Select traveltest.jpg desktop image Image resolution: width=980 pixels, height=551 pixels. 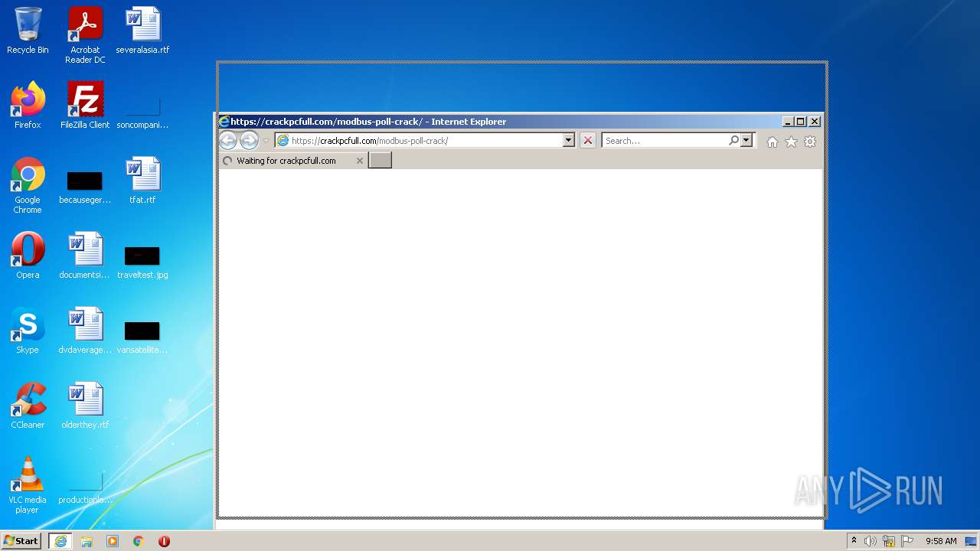click(142, 262)
